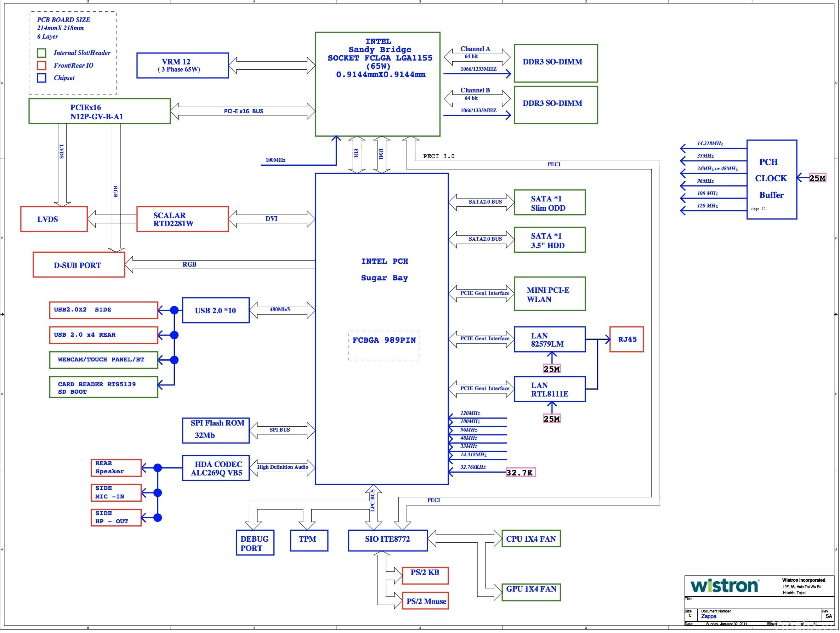Click the GPU 1X4 FAN box
Screen dimensions: 840x633
point(531,592)
